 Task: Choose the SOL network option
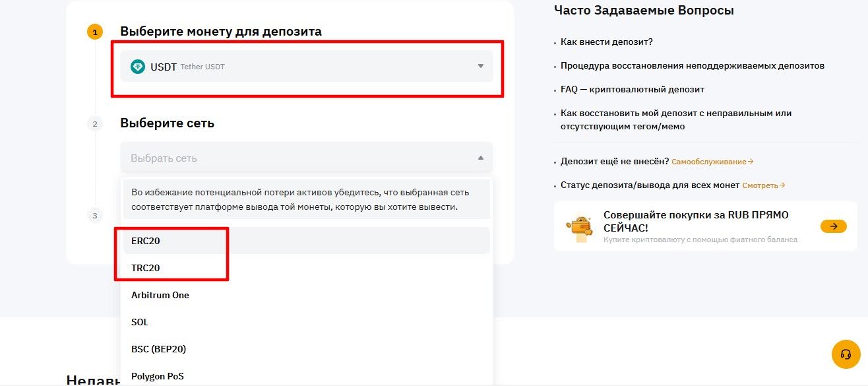coord(139,322)
